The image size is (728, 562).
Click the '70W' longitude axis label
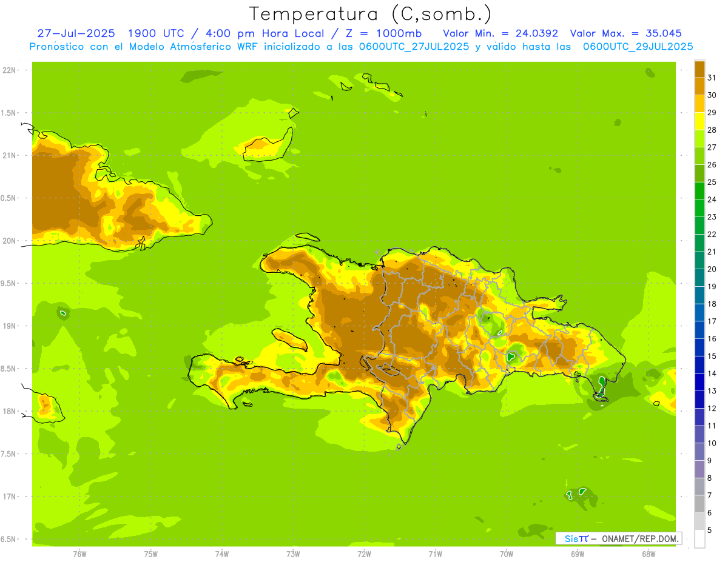[x=507, y=554]
